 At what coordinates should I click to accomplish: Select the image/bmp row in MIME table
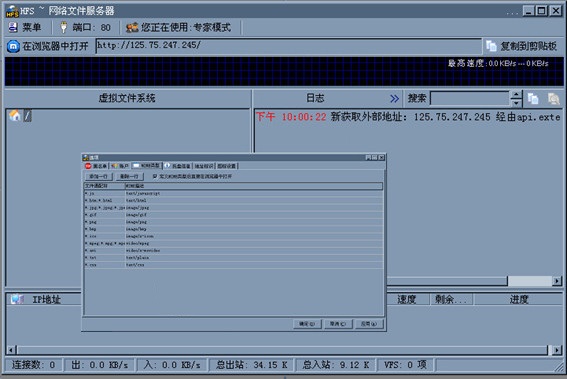(233, 229)
